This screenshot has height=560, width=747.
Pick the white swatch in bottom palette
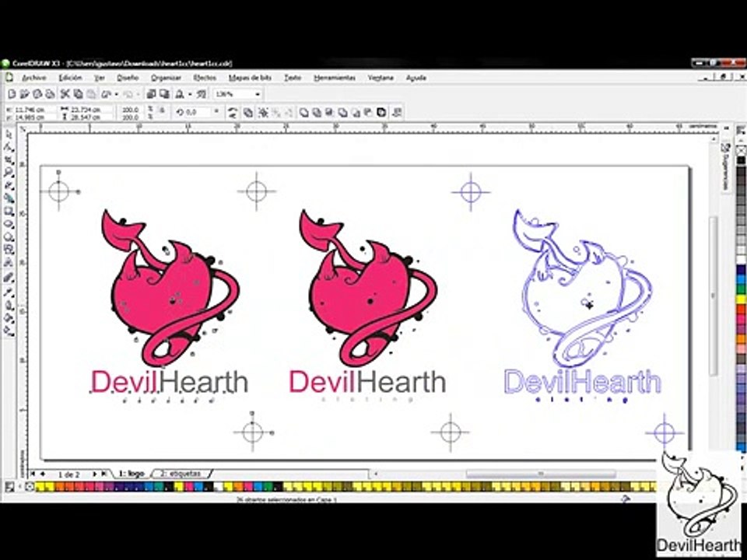[x=219, y=487]
